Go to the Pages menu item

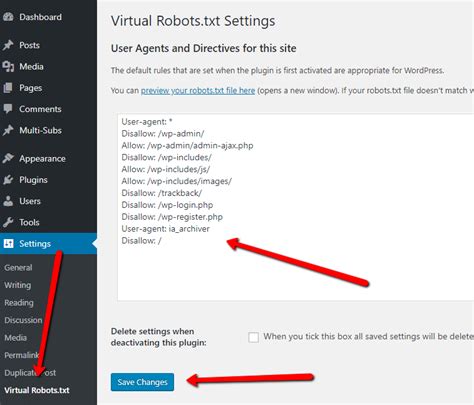[48, 88]
